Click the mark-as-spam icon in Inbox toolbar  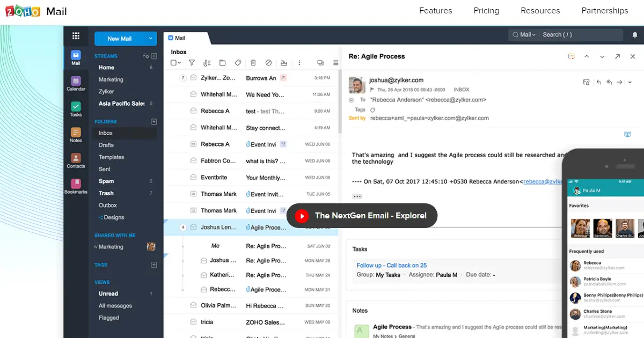269,63
